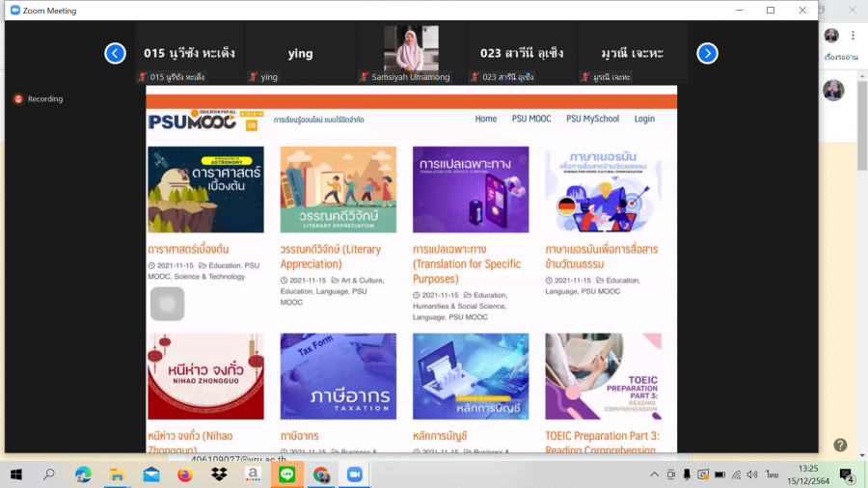868x488 pixels.
Task: Click the German language course thumbnail
Action: coord(603,190)
